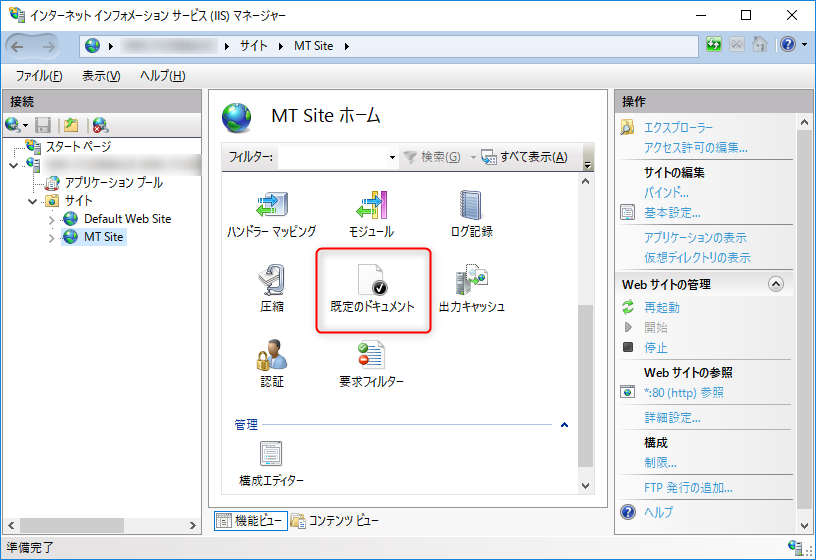
Task: Open the 要求フィルター feature icon
Action: coord(371,362)
